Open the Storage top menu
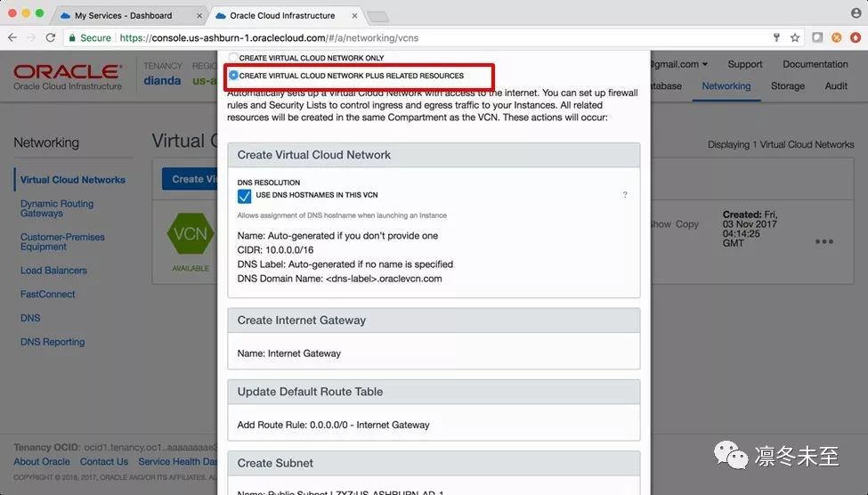Screen dimensions: 868x495 coord(788,85)
